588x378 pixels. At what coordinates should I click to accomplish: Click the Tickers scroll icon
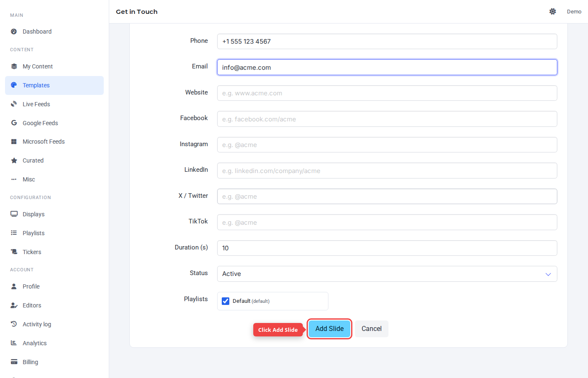click(x=14, y=252)
